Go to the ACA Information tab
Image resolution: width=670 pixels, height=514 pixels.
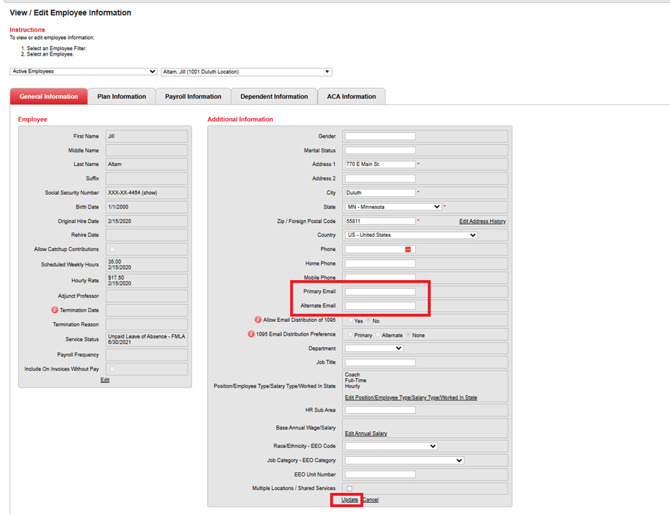point(351,97)
